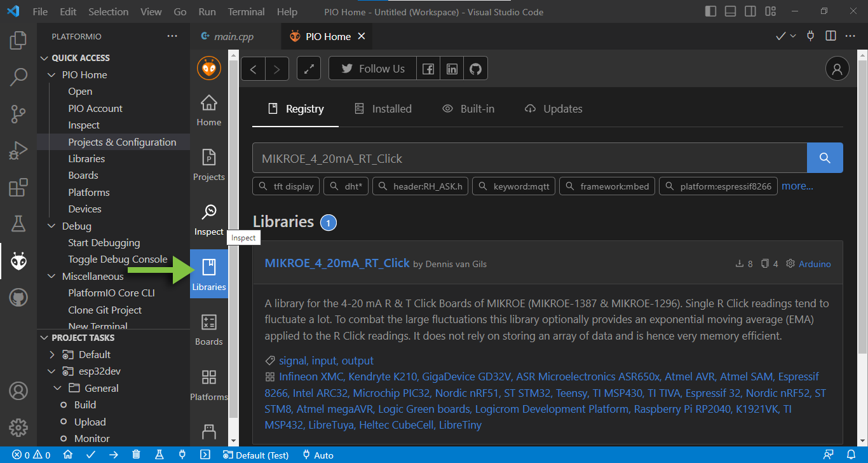Viewport: 868px width, 463px height.
Task: Open the Testing flask view
Action: click(x=18, y=224)
